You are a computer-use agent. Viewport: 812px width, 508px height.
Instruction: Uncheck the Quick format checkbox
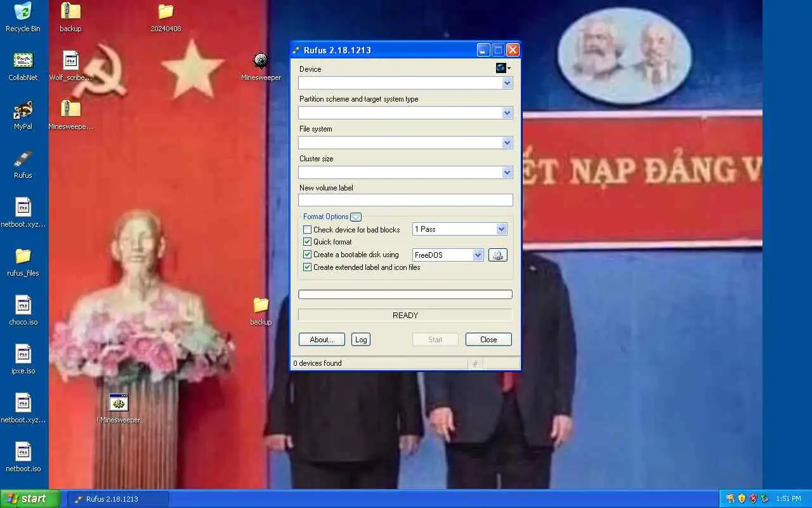[x=307, y=242]
